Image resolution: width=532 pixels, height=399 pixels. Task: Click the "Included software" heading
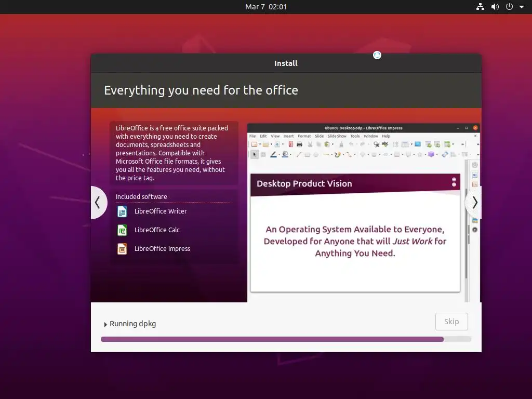click(141, 196)
